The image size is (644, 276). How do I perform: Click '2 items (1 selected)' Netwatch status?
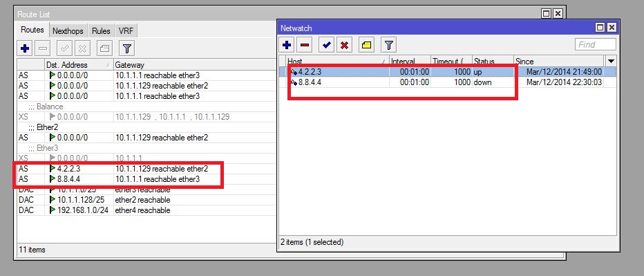(312, 242)
